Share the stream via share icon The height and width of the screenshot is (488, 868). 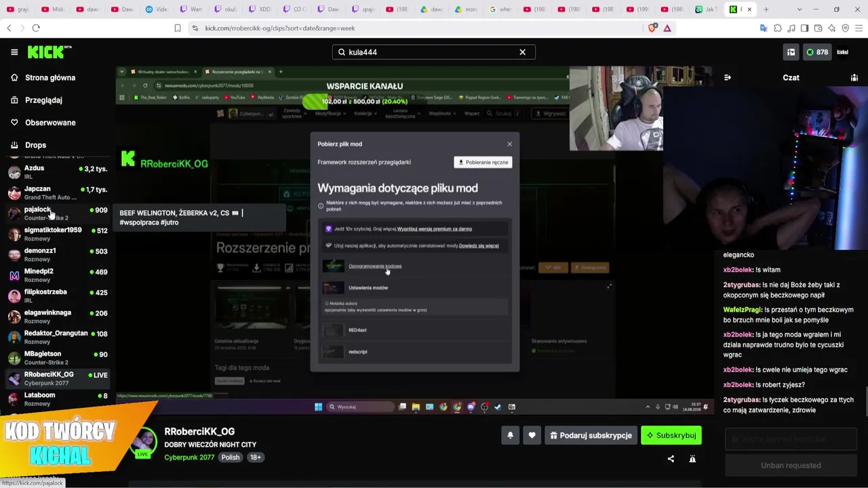coord(671,459)
